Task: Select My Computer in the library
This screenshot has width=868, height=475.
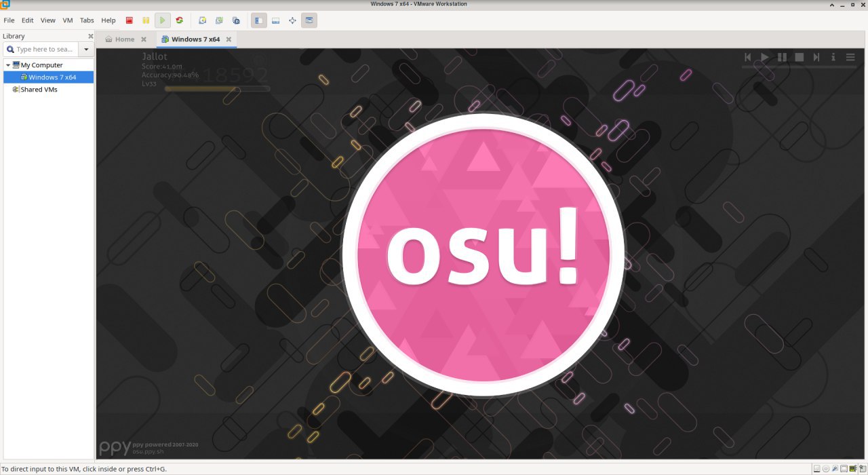Action: click(x=41, y=65)
